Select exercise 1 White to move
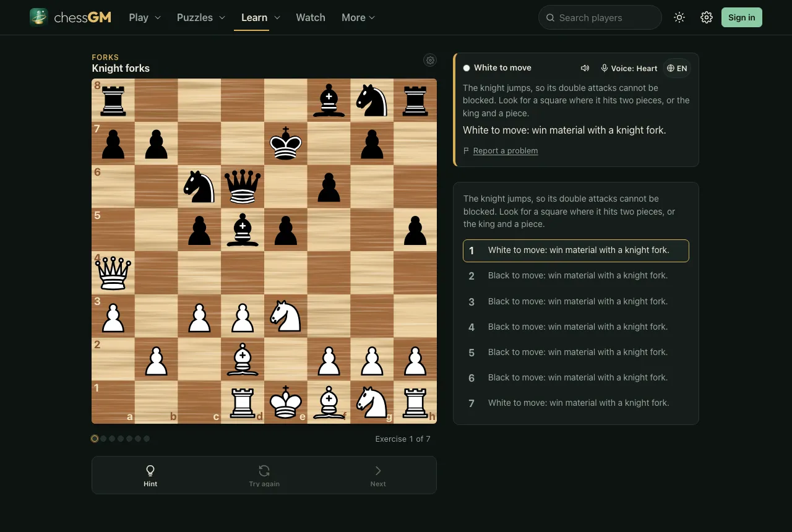The width and height of the screenshot is (792, 532). click(x=576, y=251)
